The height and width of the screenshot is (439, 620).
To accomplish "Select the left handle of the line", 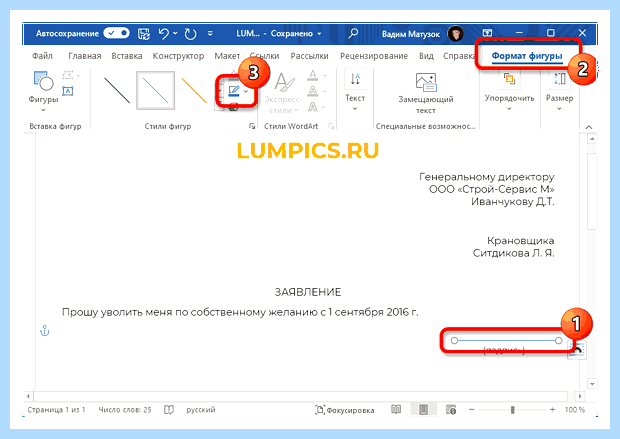I will 454,341.
